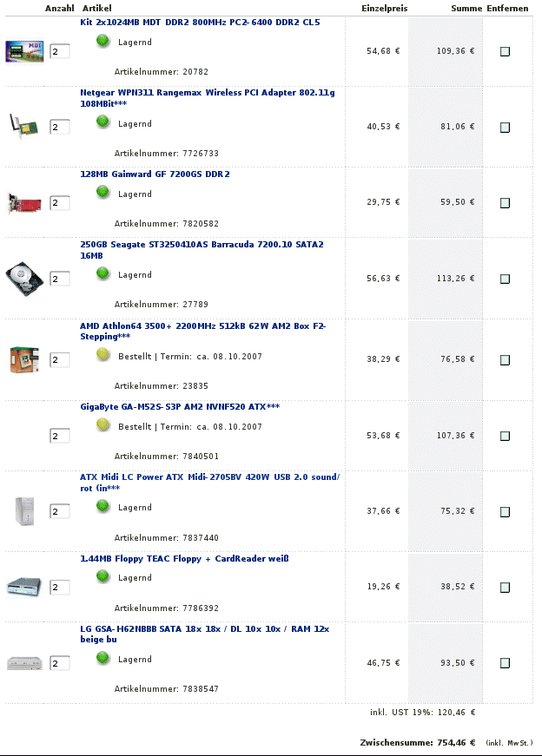Image resolution: width=542 pixels, height=756 pixels.
Task: Tick the Entfernen box for LG GSA-H62NBBB
Action: click(x=505, y=663)
